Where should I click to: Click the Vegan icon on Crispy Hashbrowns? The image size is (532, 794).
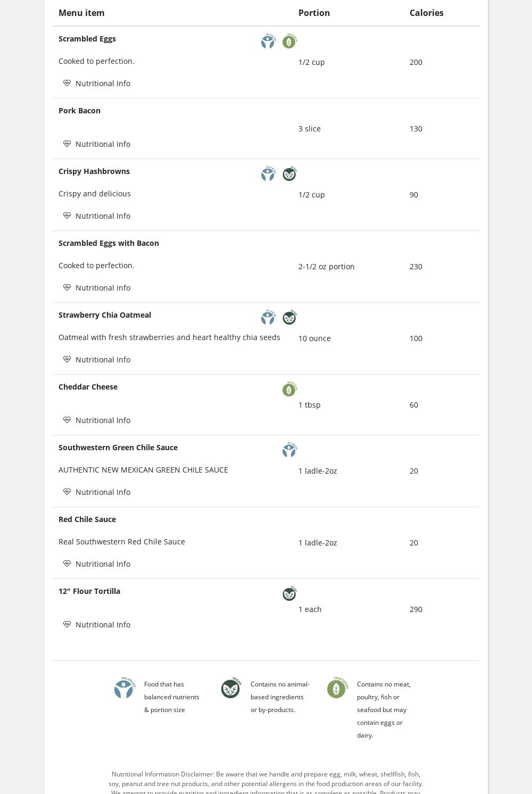click(289, 174)
